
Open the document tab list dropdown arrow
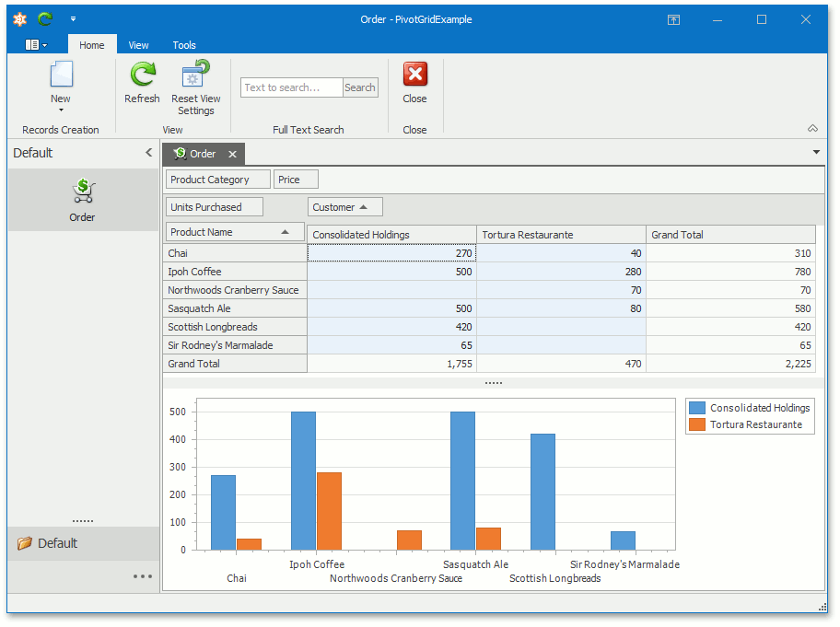click(x=816, y=153)
